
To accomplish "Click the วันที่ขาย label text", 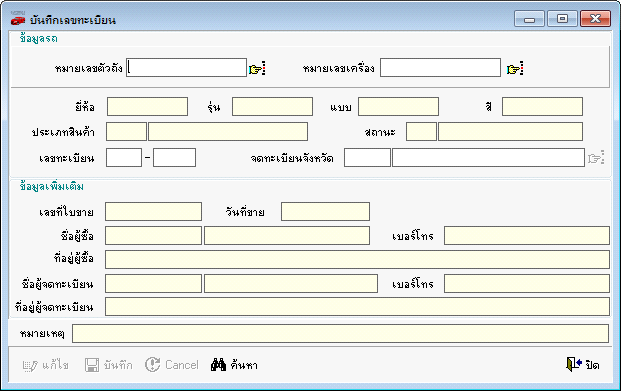I will tap(245, 212).
